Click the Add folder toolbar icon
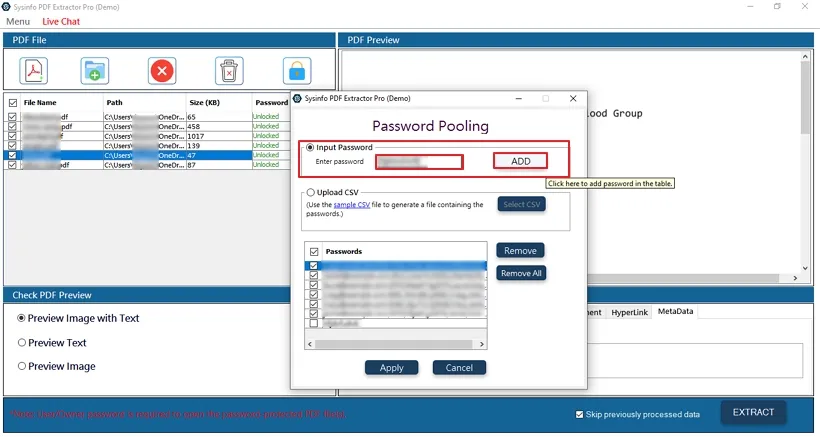 (95, 71)
